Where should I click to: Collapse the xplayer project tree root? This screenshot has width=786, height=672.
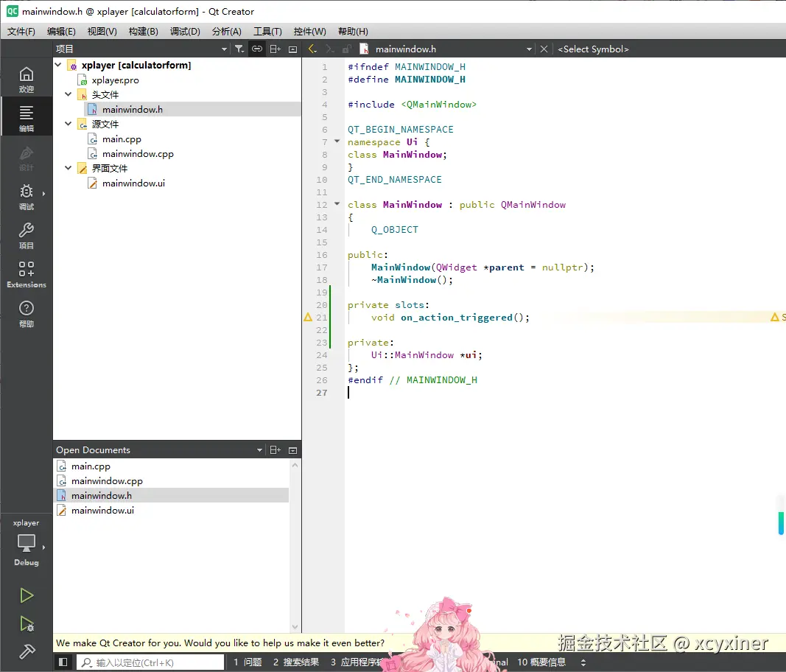59,65
